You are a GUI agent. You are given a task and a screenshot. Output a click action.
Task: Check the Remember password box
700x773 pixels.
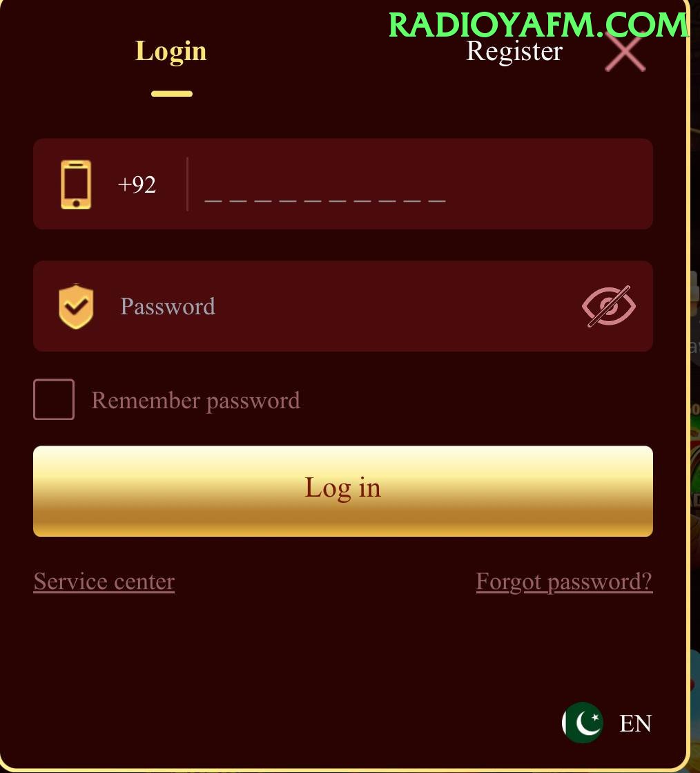pyautogui.click(x=54, y=399)
